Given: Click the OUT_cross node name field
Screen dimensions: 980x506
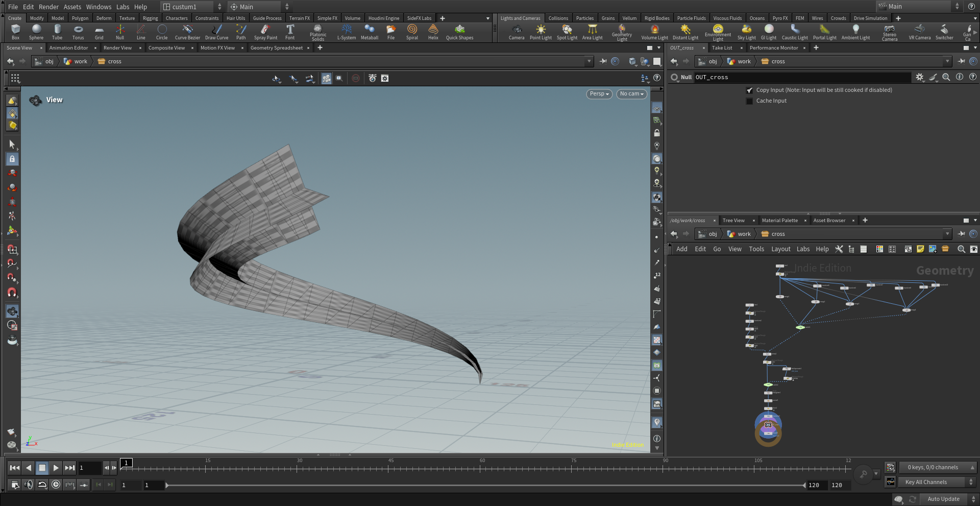Looking at the screenshot, I should point(801,77).
